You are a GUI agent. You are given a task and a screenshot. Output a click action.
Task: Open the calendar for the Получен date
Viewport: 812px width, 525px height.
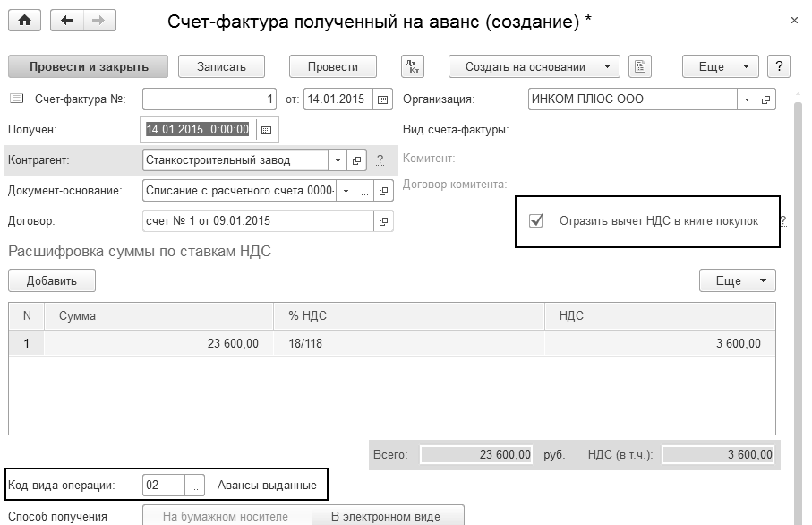[266, 130]
